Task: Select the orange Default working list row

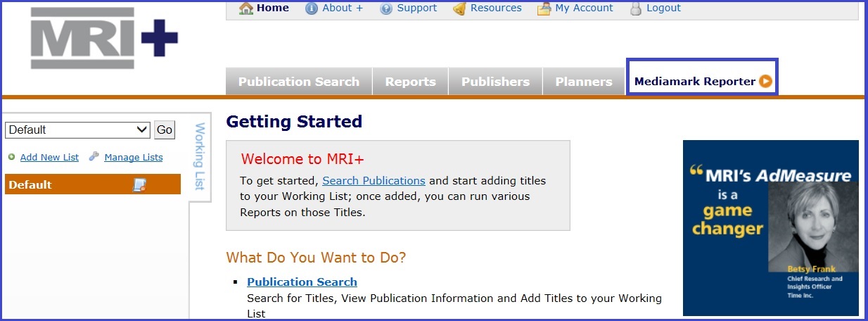Action: (x=93, y=184)
